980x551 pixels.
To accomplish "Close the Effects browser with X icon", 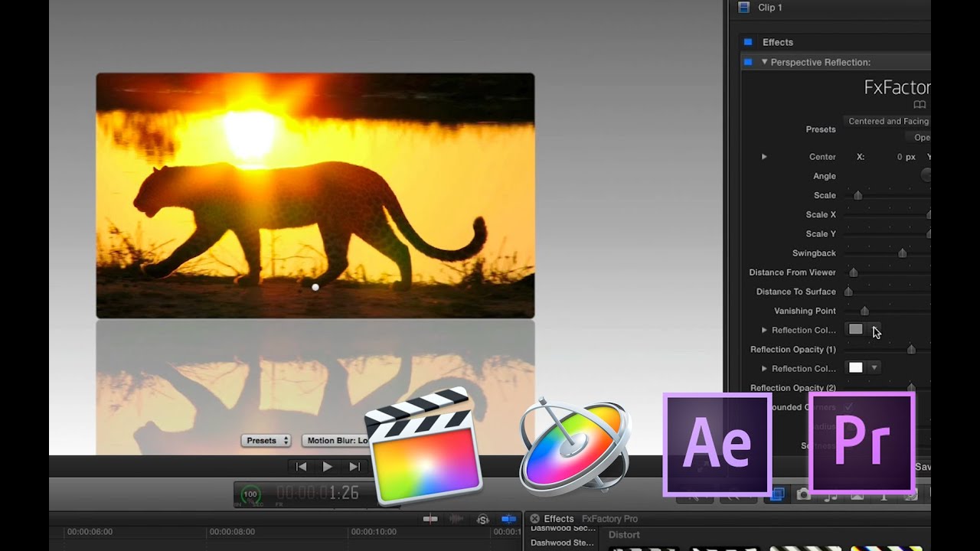I will pos(535,519).
